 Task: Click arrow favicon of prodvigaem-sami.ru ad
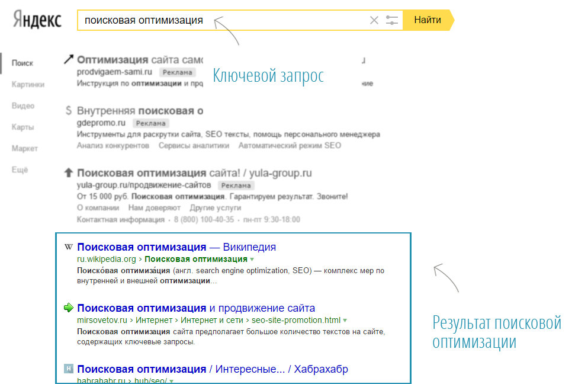click(68, 59)
